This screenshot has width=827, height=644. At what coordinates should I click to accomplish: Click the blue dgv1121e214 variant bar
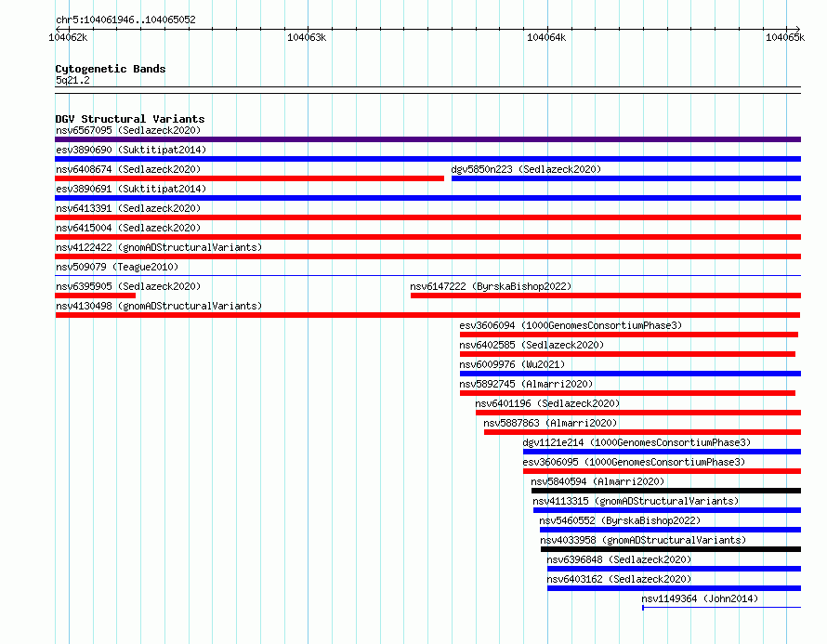pos(662,452)
